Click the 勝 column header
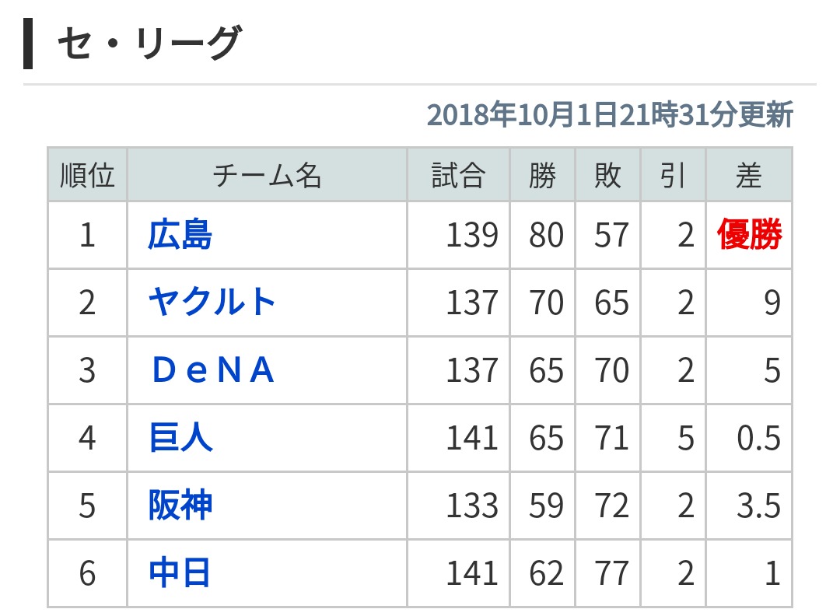Image resolution: width=840 pixels, height=616 pixels. [x=543, y=176]
